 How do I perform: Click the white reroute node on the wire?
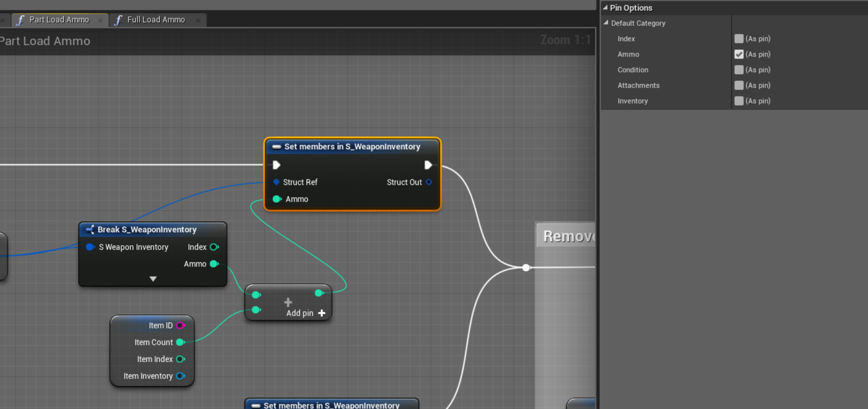pos(526,267)
